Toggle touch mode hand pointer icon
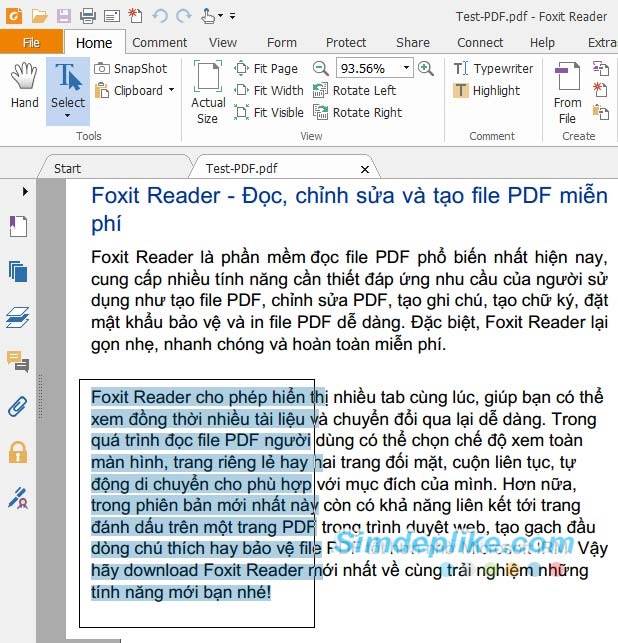The height and width of the screenshot is (643, 618). pos(208,16)
